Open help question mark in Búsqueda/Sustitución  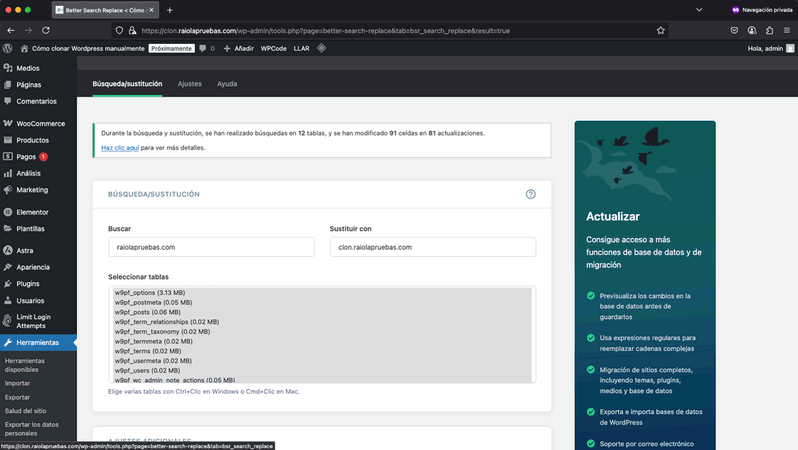coord(530,194)
